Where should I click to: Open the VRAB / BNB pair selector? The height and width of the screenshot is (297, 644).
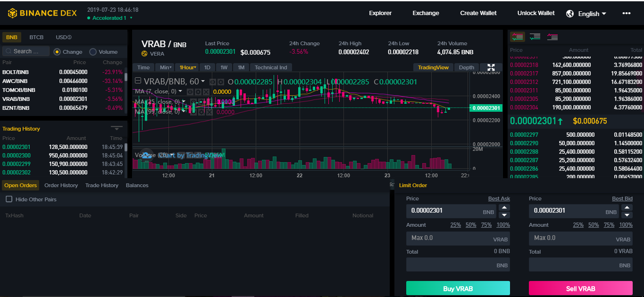[164, 44]
